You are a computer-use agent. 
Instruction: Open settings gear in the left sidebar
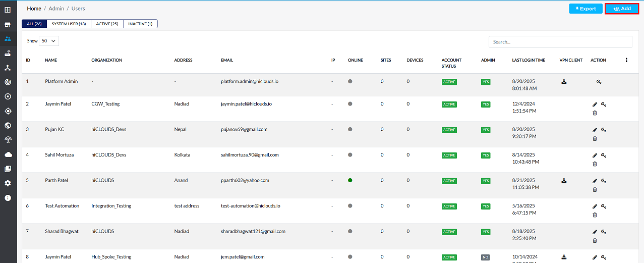tap(8, 183)
